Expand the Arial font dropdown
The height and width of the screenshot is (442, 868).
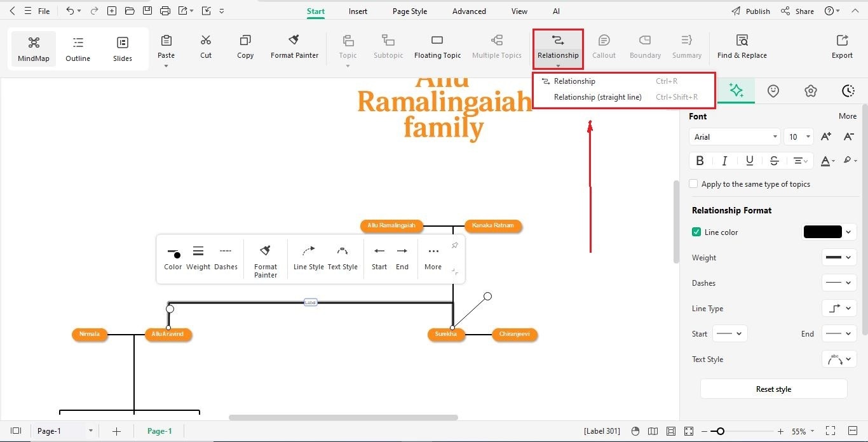pyautogui.click(x=734, y=137)
